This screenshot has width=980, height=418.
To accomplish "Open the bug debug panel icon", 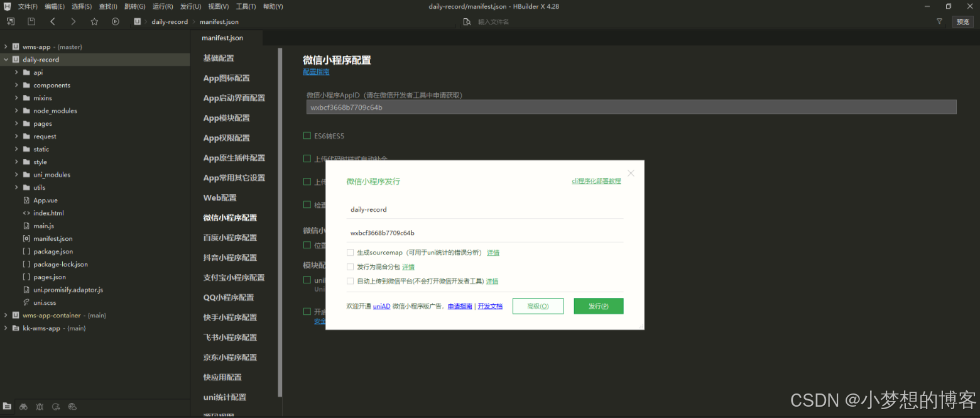I will (40, 407).
